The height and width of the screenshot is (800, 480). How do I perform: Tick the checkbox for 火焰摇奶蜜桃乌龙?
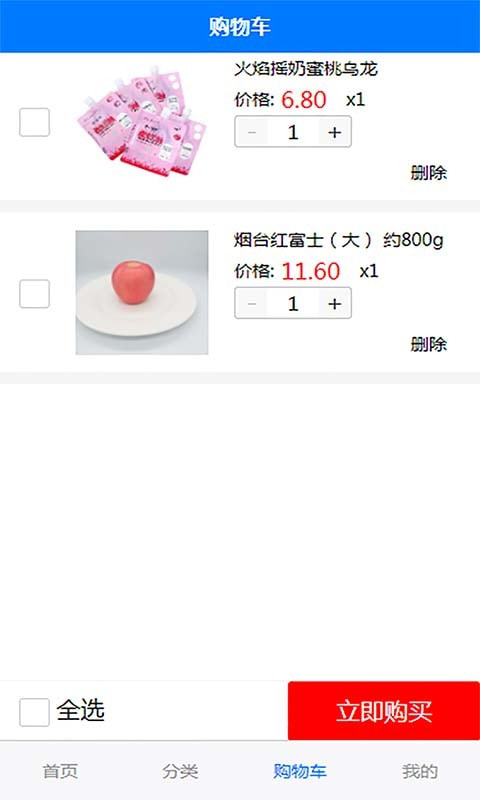tap(34, 122)
